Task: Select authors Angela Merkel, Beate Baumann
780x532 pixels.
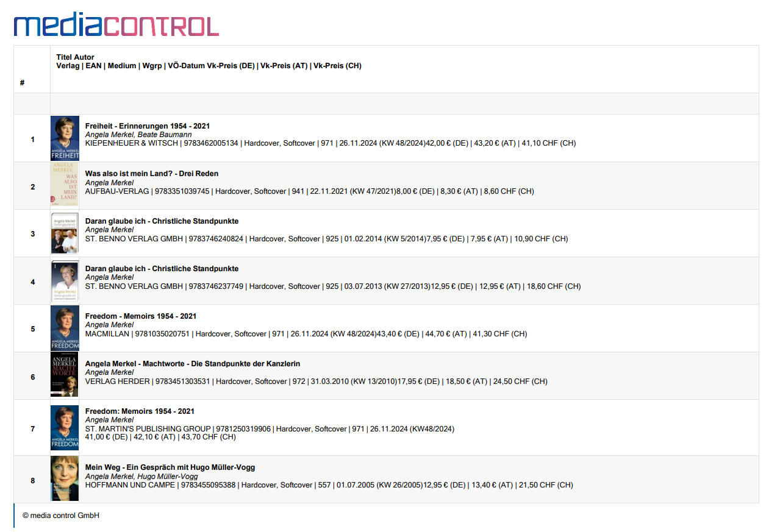Action: 138,135
